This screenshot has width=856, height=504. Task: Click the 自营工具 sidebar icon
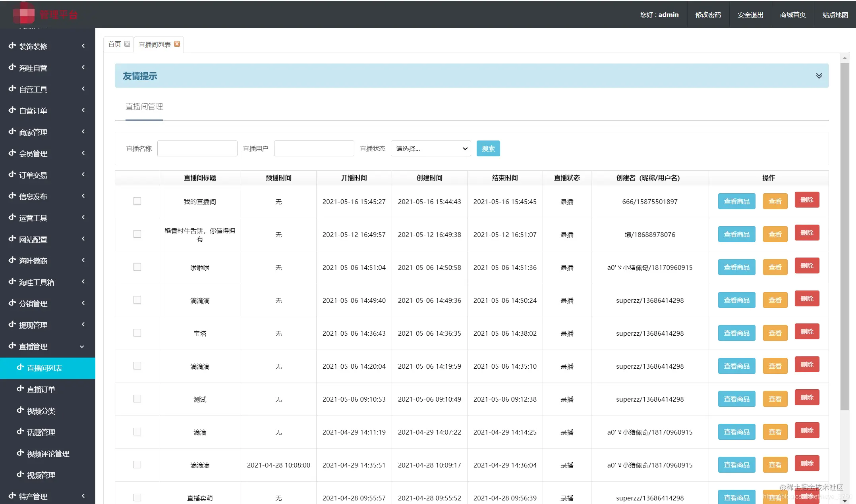12,88
